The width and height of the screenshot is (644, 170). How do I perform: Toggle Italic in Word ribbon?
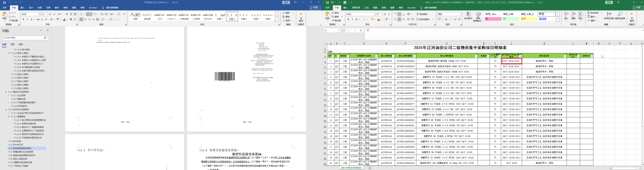[28, 19]
